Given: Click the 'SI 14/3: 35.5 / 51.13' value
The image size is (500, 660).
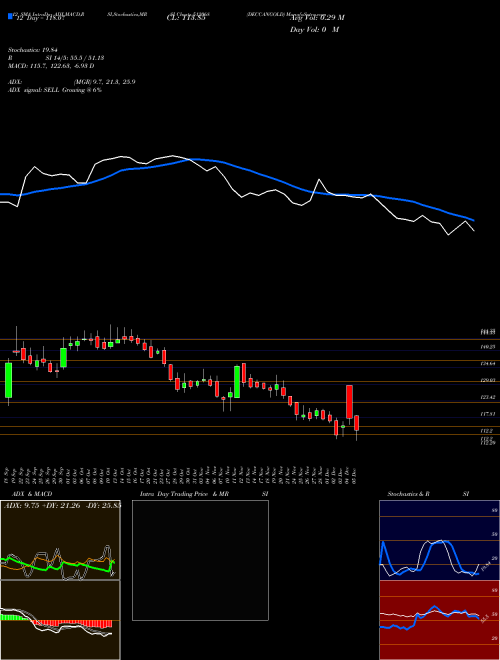Looking at the screenshot, I should point(75,58).
